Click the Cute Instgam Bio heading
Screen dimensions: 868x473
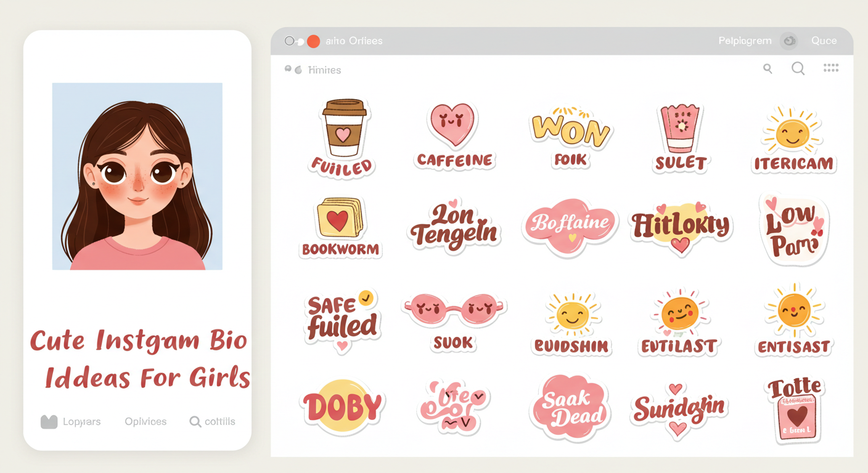pyautogui.click(x=139, y=341)
